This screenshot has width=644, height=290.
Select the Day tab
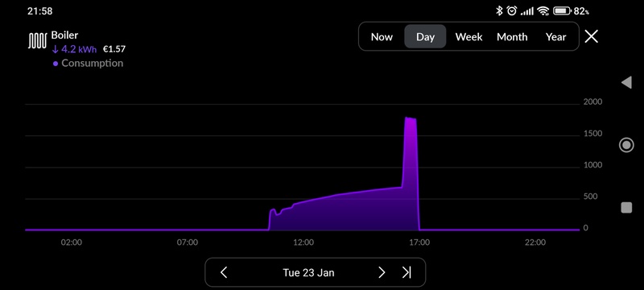point(425,37)
